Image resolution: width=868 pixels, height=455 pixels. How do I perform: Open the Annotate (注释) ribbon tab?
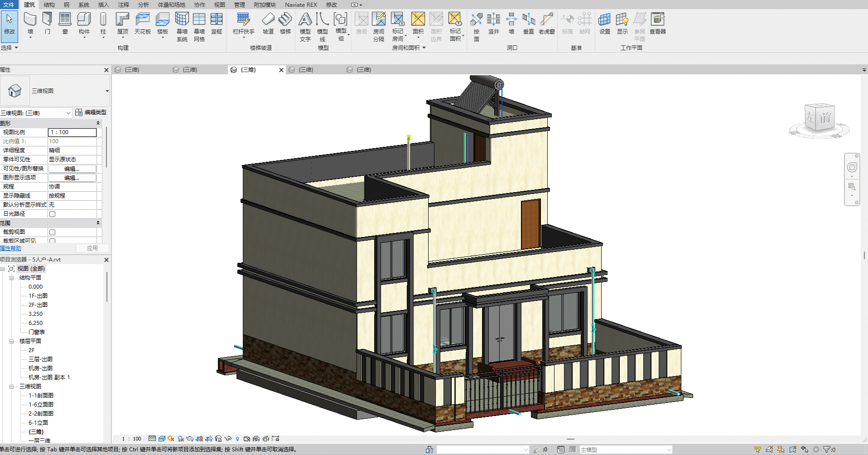124,5
